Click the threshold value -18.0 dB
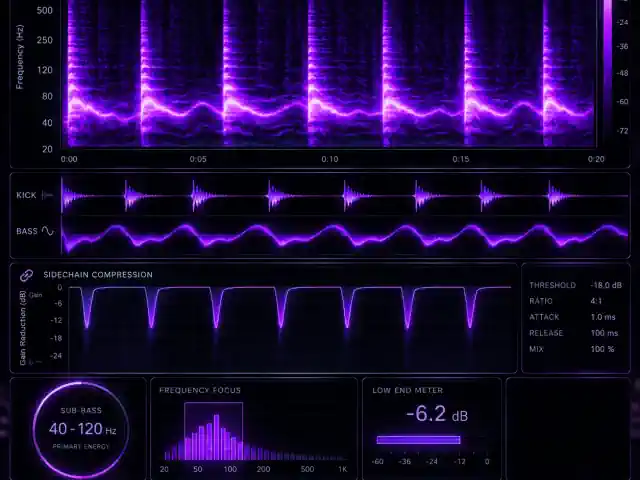 (x=606, y=285)
